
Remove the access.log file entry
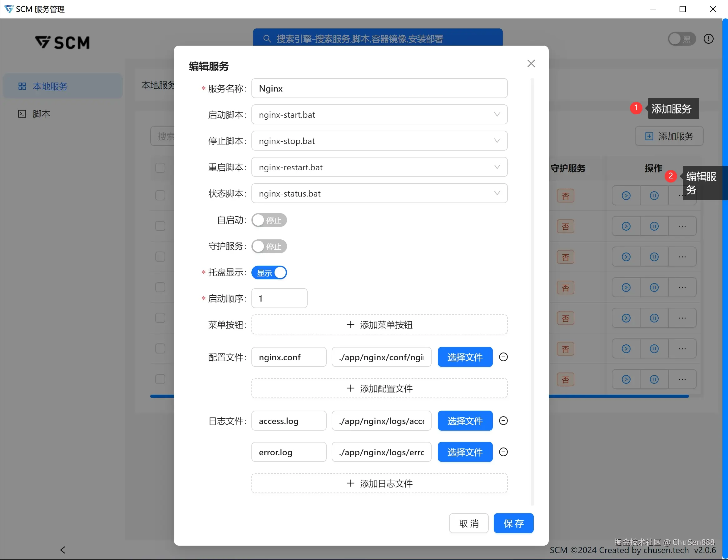click(503, 421)
